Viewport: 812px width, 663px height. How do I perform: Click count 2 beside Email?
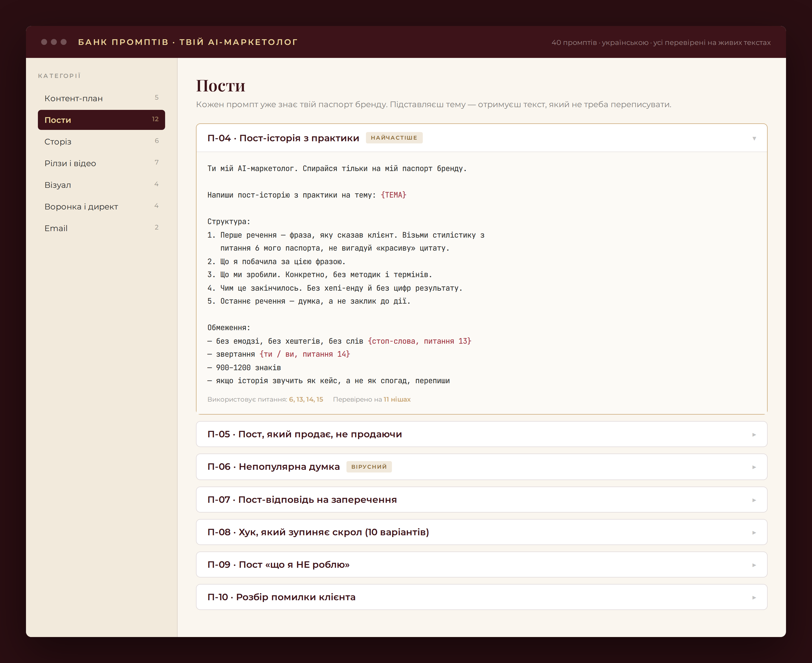tap(157, 227)
